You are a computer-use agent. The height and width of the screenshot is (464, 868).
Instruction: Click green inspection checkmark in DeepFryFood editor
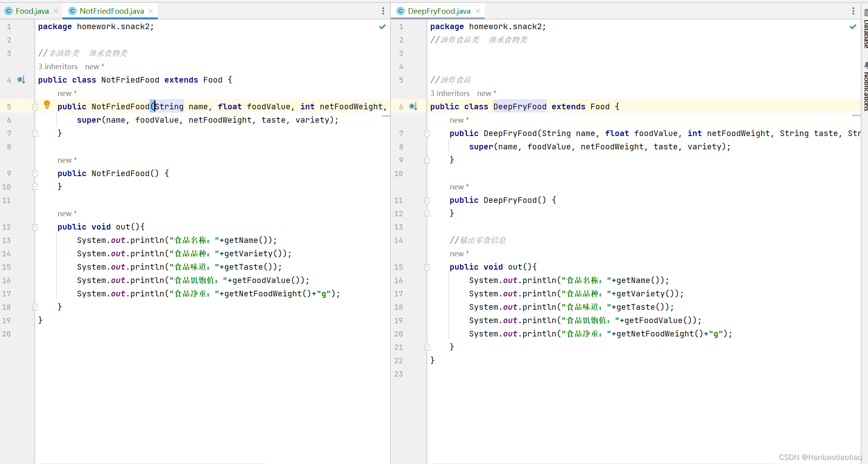pos(853,27)
